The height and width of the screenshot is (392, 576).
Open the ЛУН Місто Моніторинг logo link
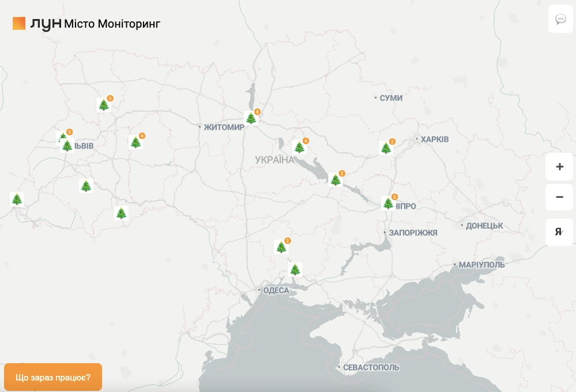coord(86,24)
